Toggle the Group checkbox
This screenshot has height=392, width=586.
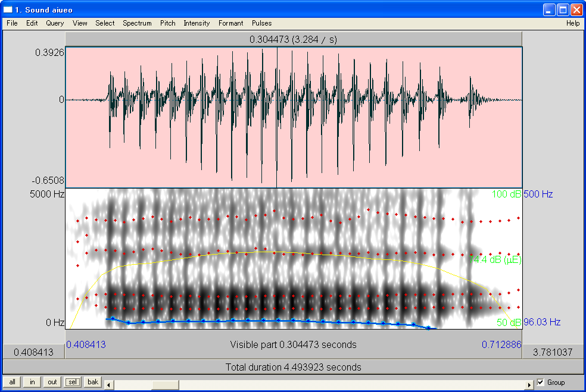(540, 382)
